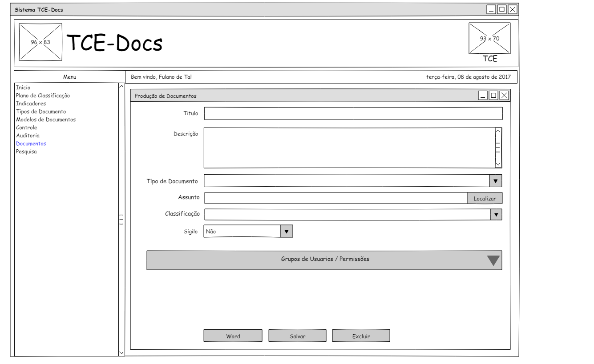Image resolution: width=594 pixels, height=364 pixels.
Task: Focus the Titulo input field
Action: pyautogui.click(x=353, y=114)
